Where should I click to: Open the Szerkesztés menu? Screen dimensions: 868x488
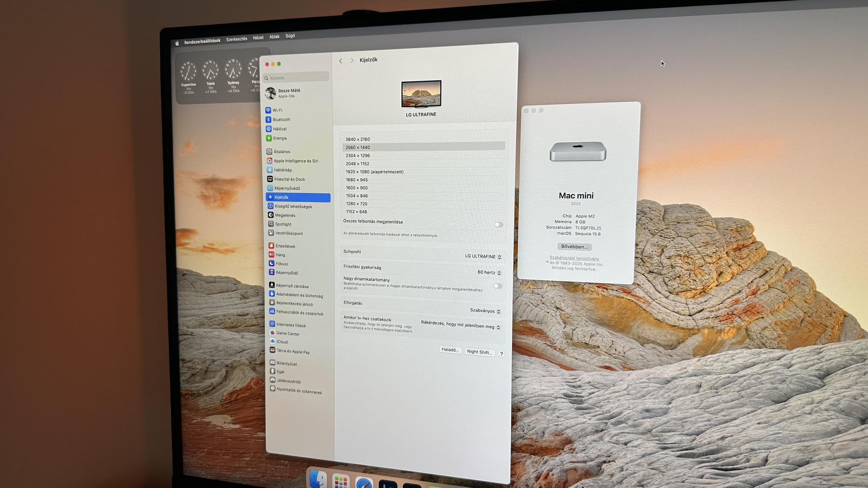[236, 40]
